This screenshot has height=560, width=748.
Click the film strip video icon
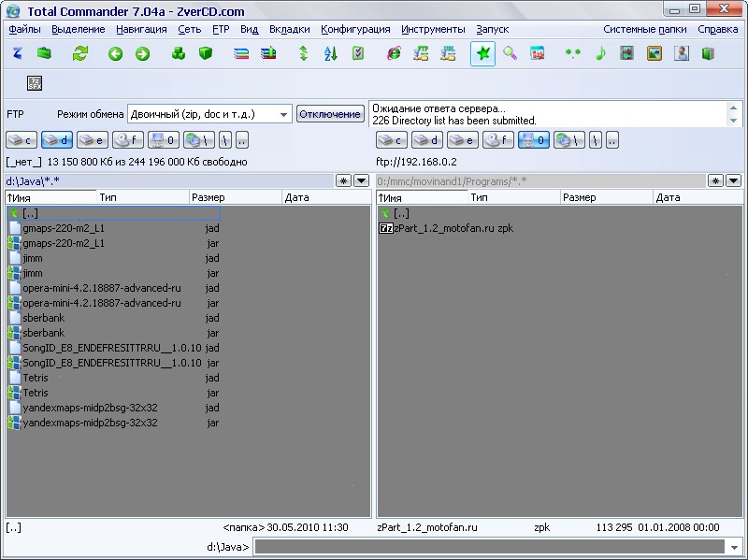(626, 53)
